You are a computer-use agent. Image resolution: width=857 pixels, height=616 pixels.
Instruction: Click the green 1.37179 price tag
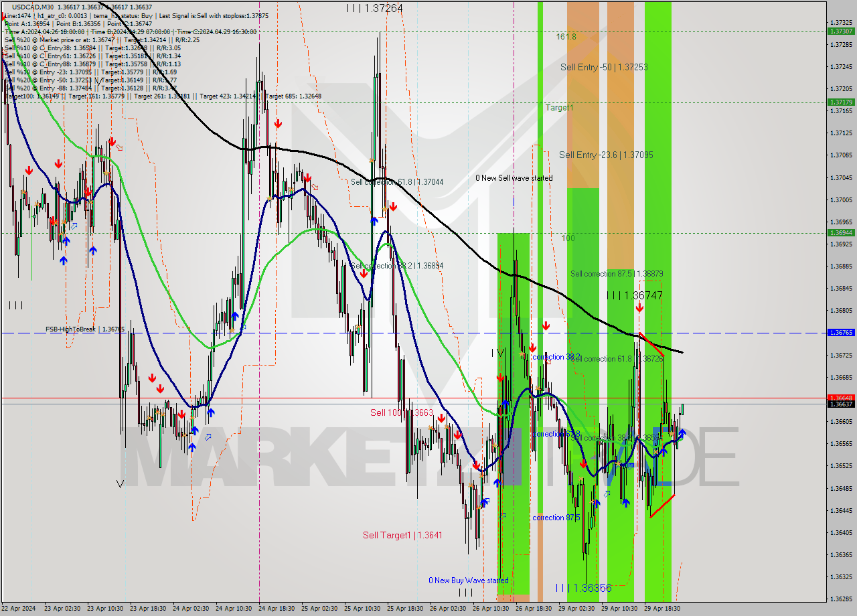840,102
